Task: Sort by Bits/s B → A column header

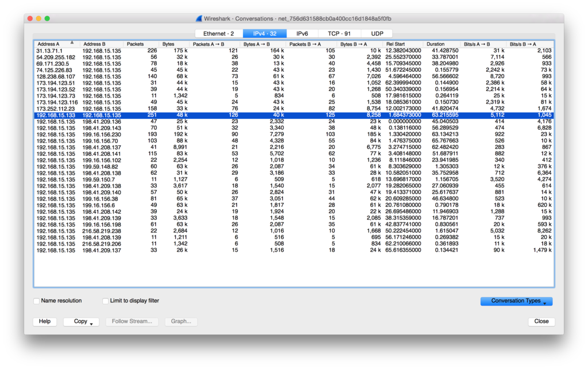Action: tap(530, 44)
